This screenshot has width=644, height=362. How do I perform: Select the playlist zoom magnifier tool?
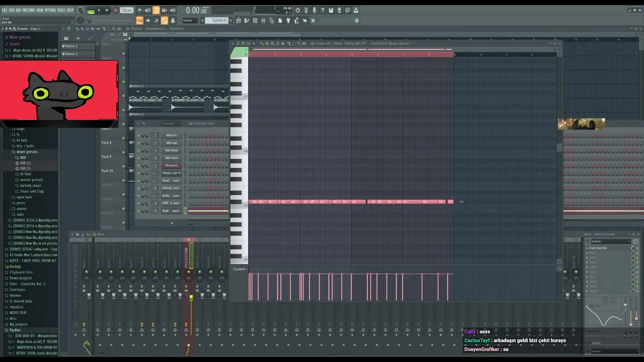pos(114,29)
